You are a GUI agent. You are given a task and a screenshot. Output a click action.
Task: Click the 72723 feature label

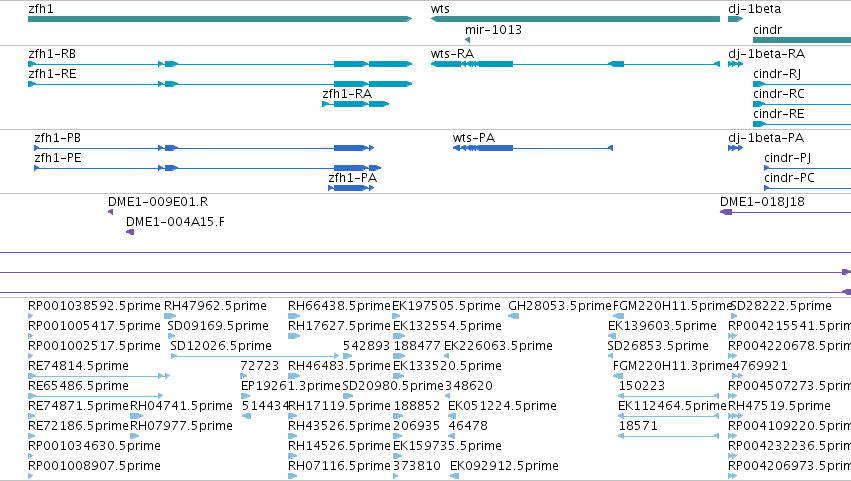(x=259, y=366)
